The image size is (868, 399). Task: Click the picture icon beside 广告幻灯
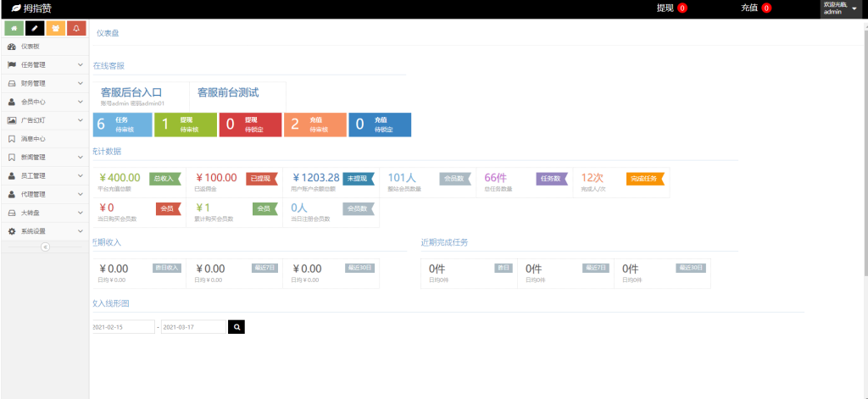tap(12, 120)
